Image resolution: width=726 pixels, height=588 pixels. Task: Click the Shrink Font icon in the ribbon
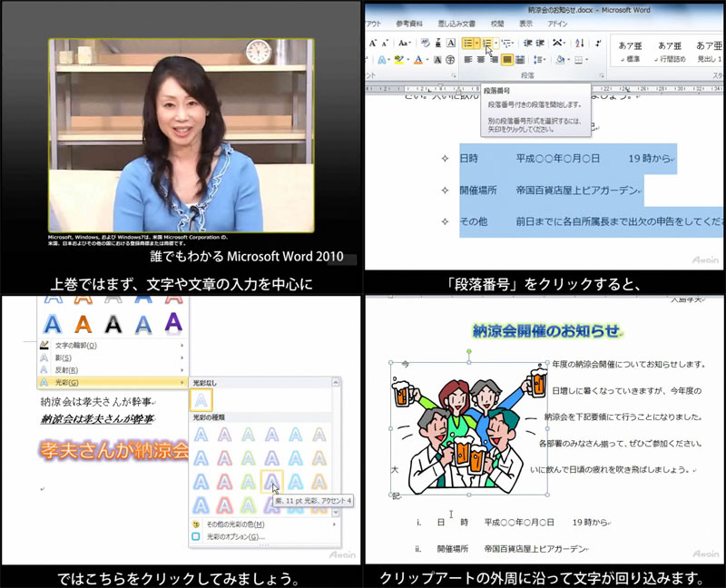(385, 43)
